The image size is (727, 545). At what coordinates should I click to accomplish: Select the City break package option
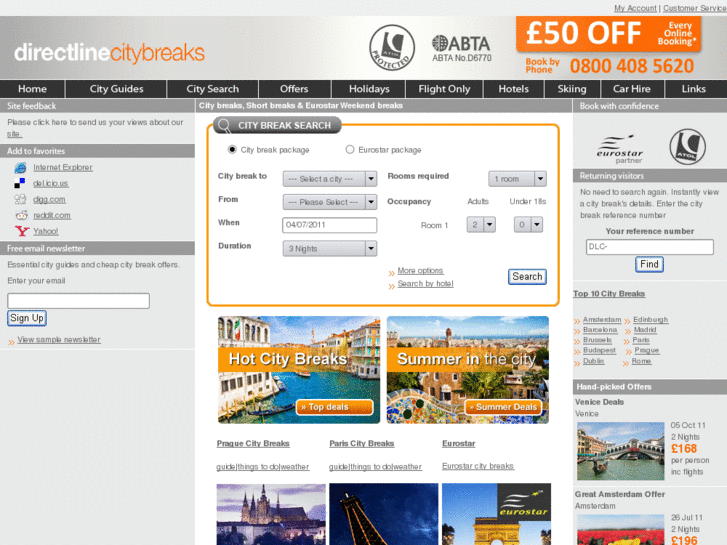(x=232, y=149)
